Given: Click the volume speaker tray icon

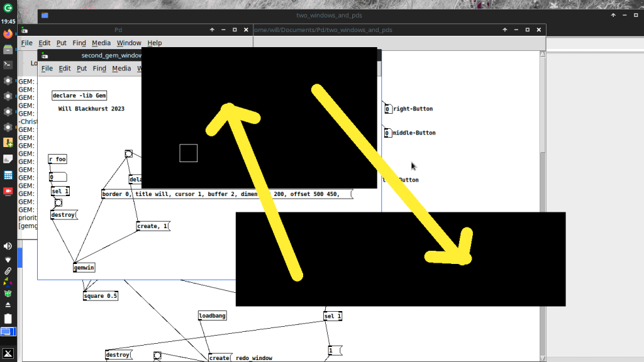Looking at the screenshot, I should tap(8, 246).
